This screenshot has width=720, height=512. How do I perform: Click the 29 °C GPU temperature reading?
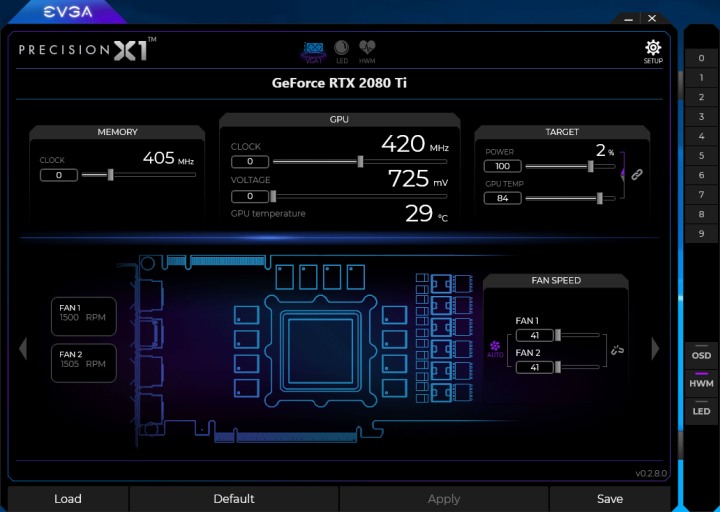tap(427, 214)
